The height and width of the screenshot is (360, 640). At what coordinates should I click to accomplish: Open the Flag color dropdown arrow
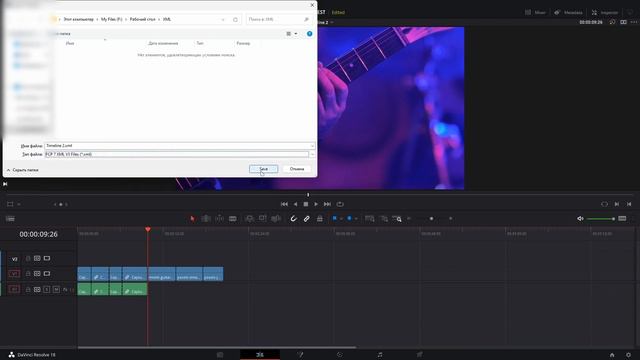(x=341, y=219)
